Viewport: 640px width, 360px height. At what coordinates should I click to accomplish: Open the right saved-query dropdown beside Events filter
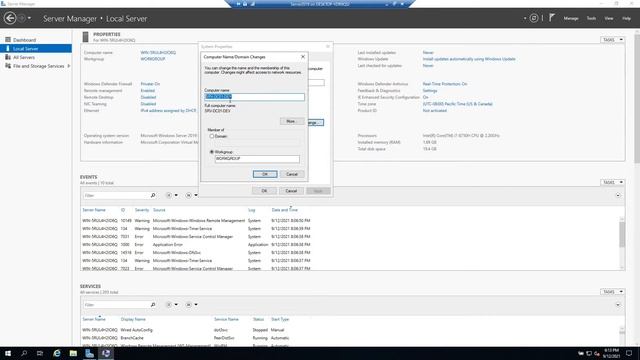pyautogui.click(x=192, y=196)
